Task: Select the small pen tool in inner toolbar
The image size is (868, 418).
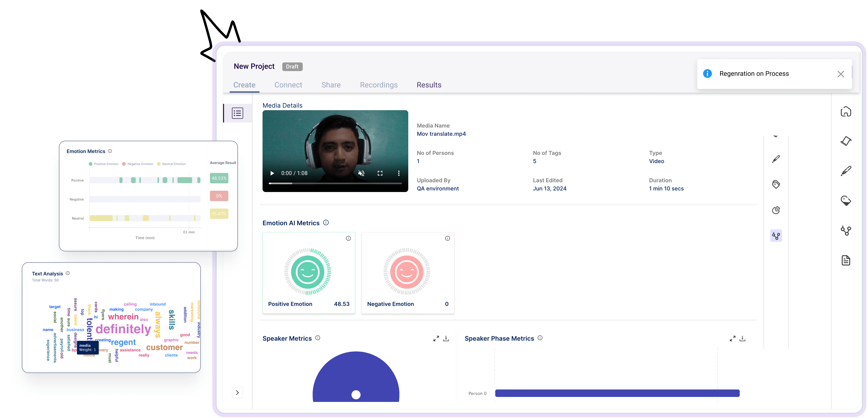Action: tap(776, 159)
